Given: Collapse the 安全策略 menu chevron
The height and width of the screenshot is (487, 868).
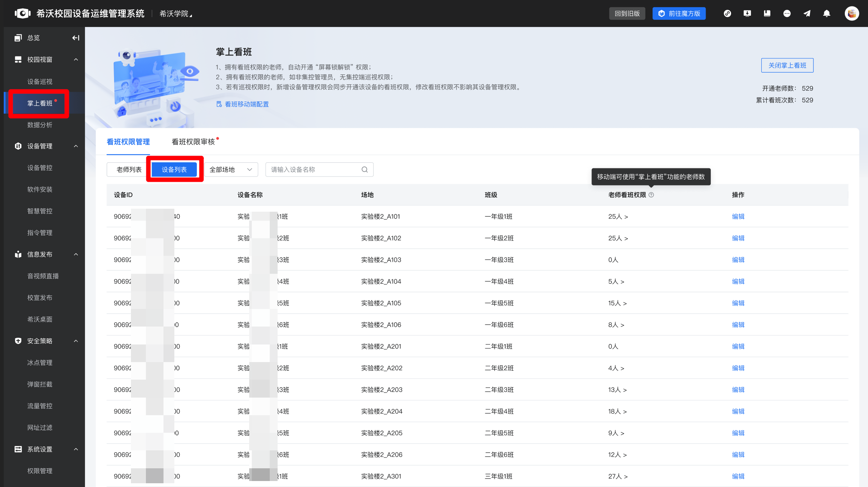Looking at the screenshot, I should pyautogui.click(x=76, y=341).
